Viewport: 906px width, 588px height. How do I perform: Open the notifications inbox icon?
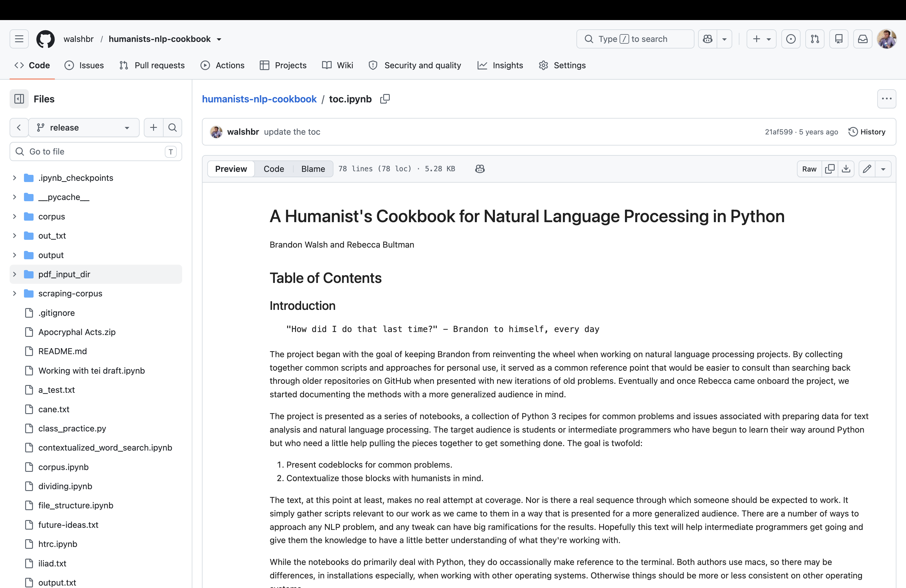(x=863, y=39)
